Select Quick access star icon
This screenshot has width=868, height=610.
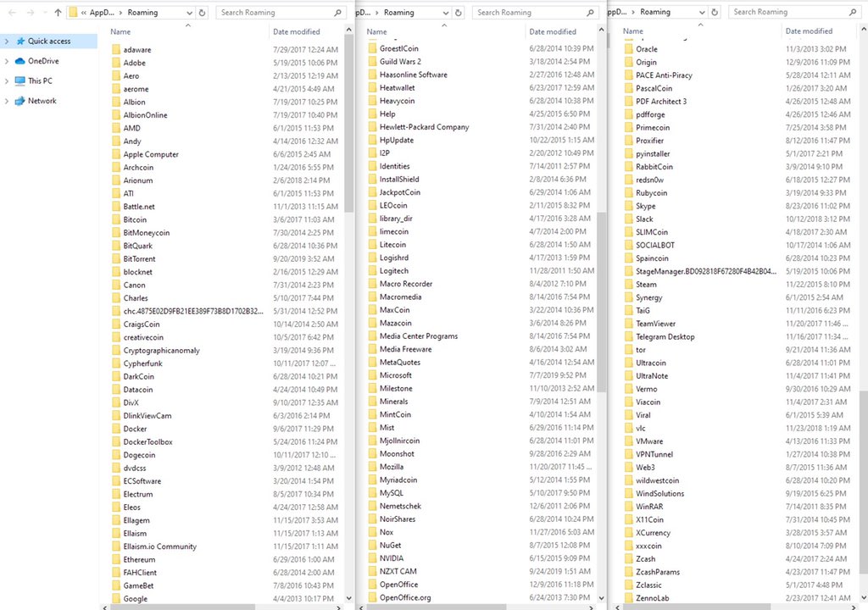coord(20,41)
